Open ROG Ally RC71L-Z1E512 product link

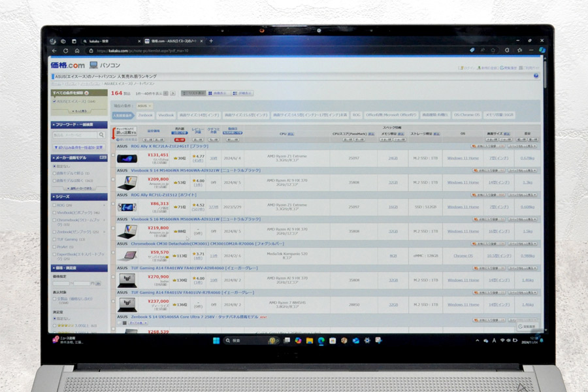tap(163, 195)
